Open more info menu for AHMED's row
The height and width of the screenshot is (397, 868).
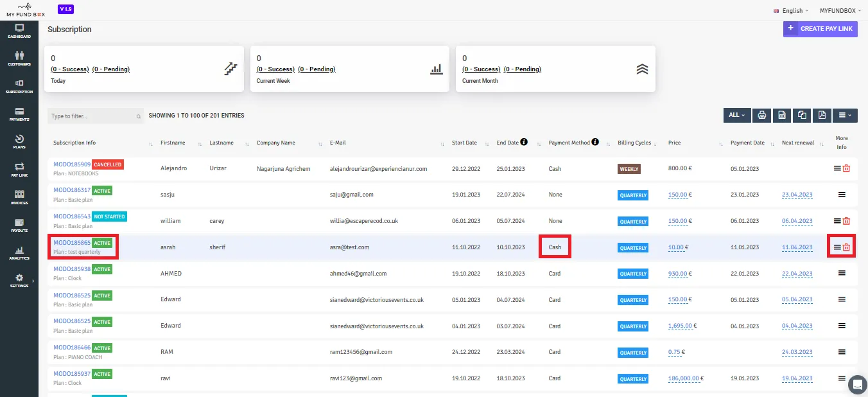tap(842, 273)
